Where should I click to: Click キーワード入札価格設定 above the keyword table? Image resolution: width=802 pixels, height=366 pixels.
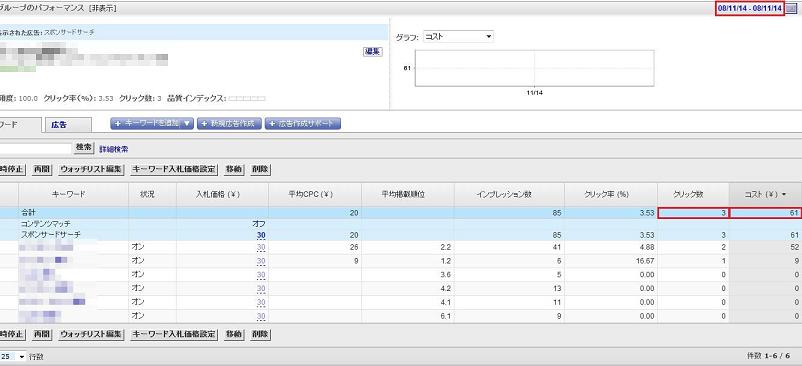coord(174,169)
